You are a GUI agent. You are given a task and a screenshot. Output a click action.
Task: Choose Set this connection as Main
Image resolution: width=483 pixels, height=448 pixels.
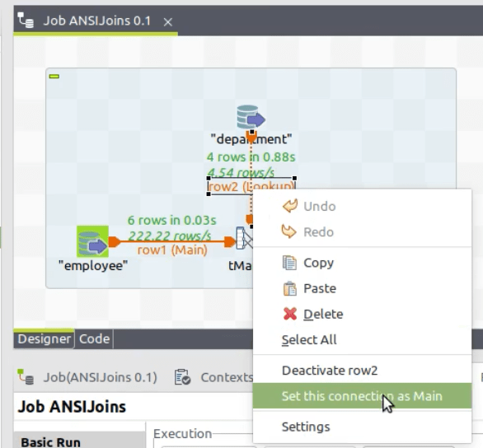click(x=363, y=396)
